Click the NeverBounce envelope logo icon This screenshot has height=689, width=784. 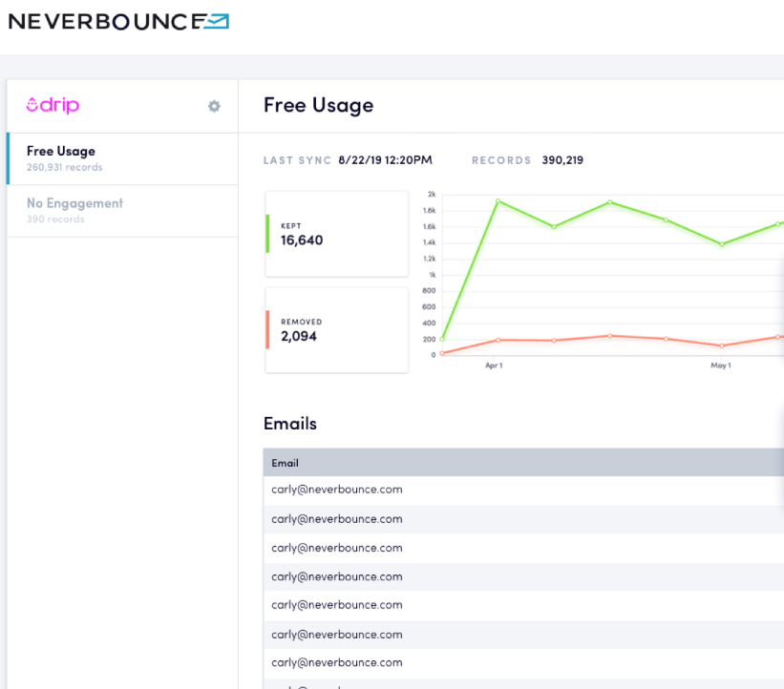217,22
